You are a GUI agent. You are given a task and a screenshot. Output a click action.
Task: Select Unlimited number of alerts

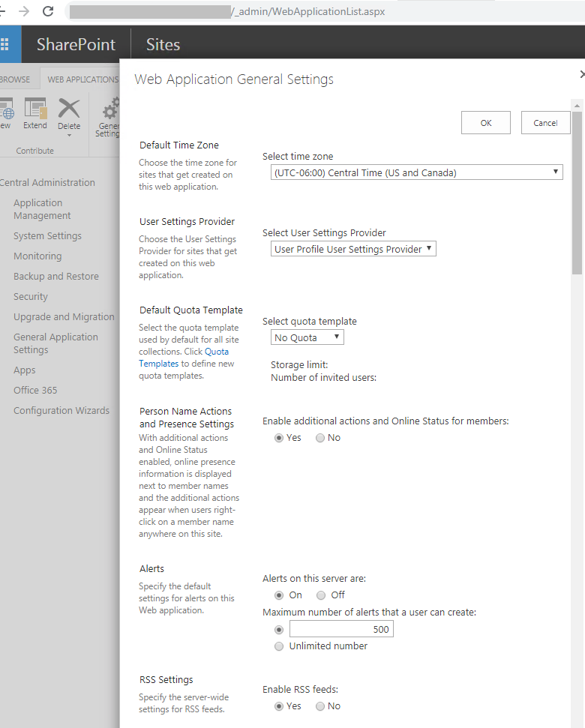(279, 646)
